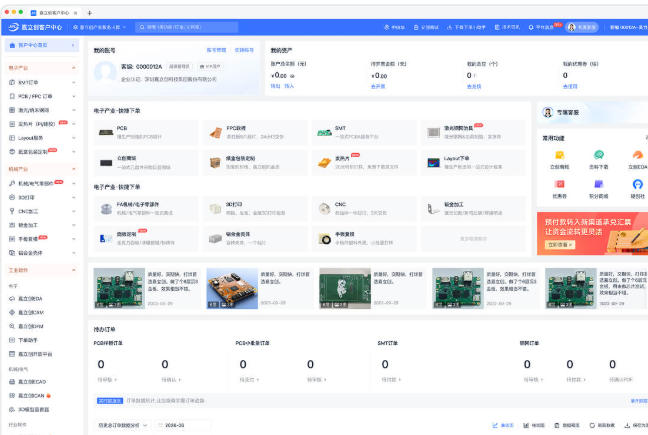The image size is (648, 435).
Task: Open the order analysis dropdown at the bottom
Action: click(122, 425)
